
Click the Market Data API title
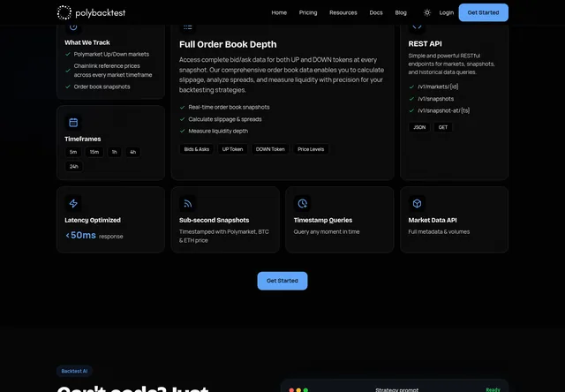(433, 220)
